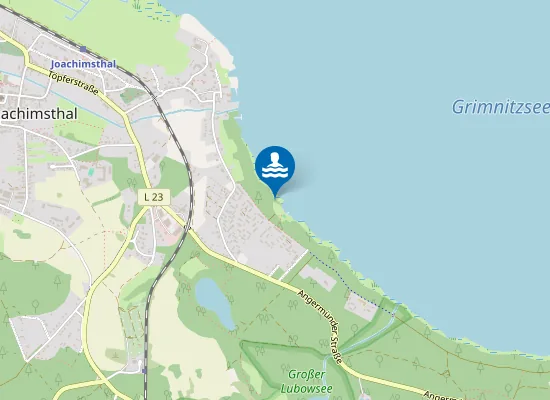Click the Töpferstraße street label
This screenshot has height=400, width=550.
[x=73, y=83]
